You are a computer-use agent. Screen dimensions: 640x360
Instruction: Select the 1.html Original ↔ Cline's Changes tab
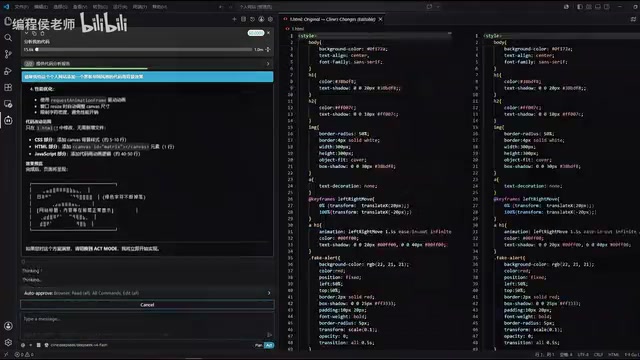(x=332, y=19)
